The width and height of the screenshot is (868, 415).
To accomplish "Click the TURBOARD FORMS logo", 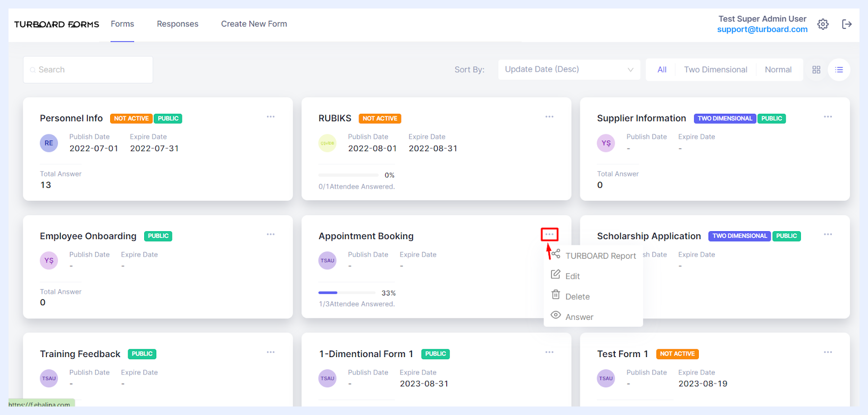I will click(56, 24).
